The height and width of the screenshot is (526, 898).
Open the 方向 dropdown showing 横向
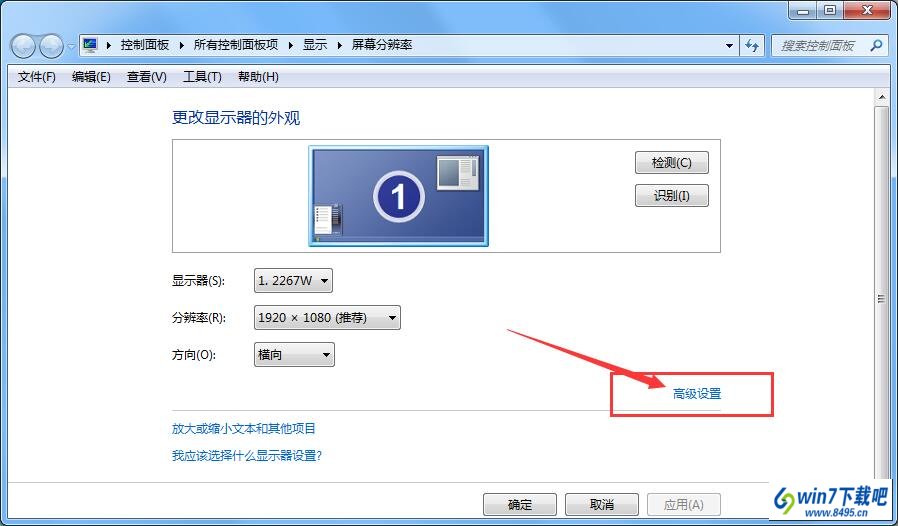pos(294,355)
